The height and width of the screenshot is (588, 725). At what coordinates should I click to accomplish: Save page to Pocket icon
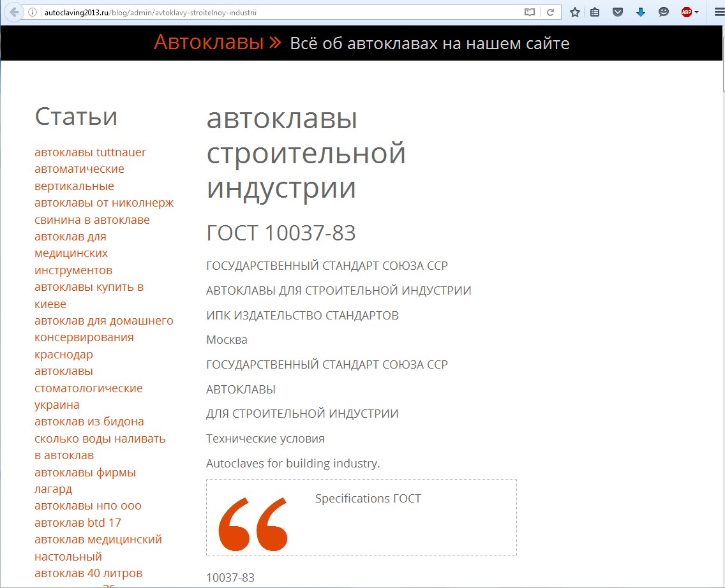coord(618,13)
